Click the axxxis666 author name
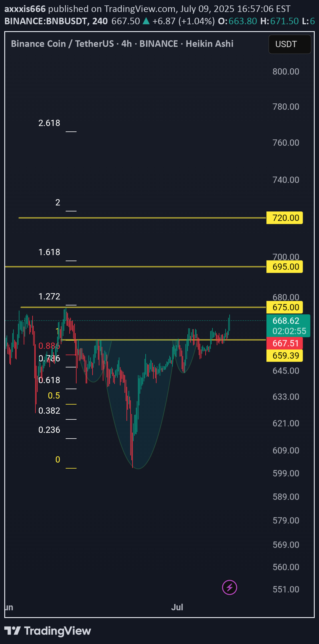Viewport: 319px width, 644px height. [25, 9]
